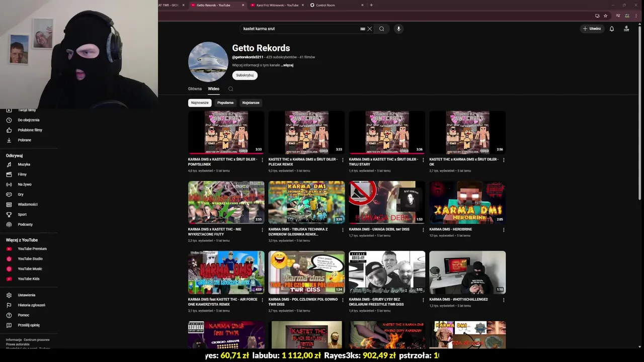Click the Utwórz create button
Screen dimensions: 644x362
[x=592, y=29]
